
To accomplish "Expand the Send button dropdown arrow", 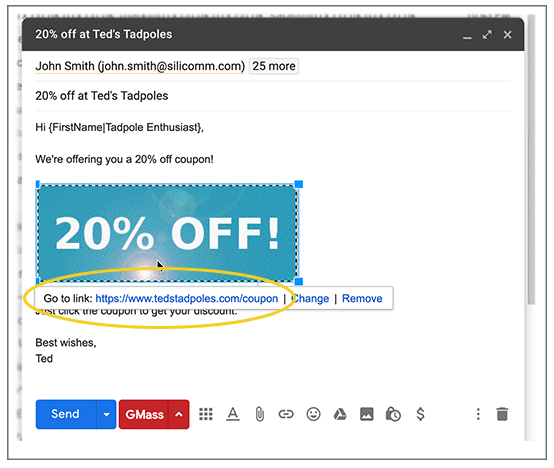I will point(106,414).
